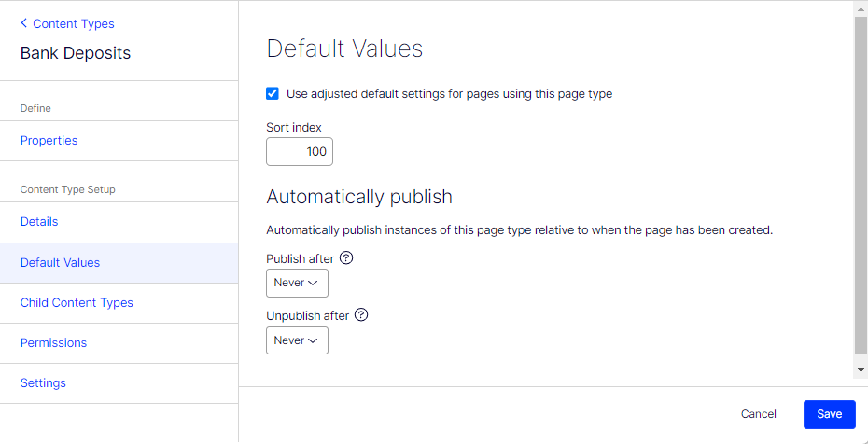Click the Sort index input field
The width and height of the screenshot is (868, 444).
point(300,151)
